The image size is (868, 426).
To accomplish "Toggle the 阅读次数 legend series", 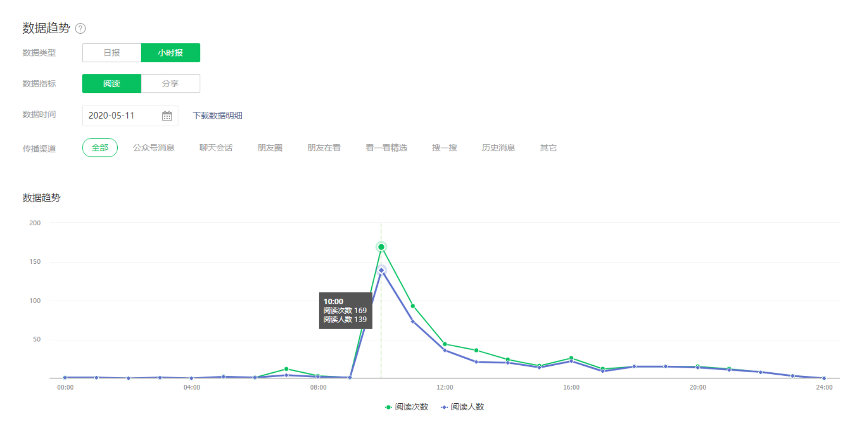I will [406, 407].
